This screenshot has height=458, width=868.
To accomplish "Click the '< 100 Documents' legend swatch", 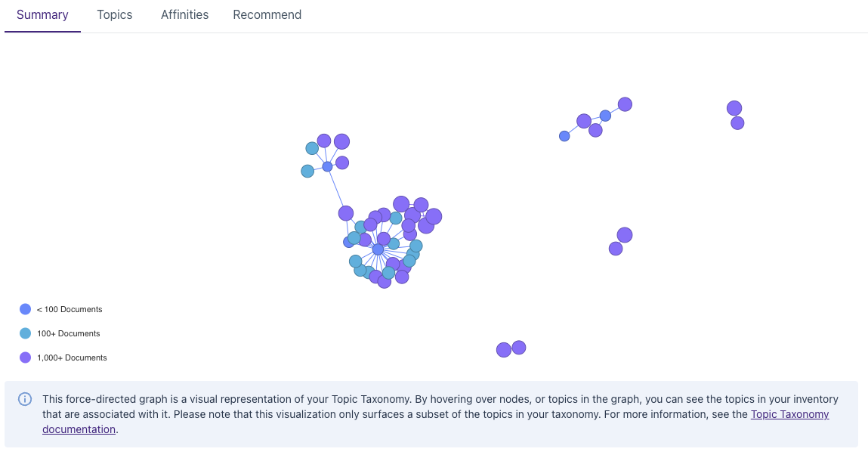I will [x=25, y=309].
